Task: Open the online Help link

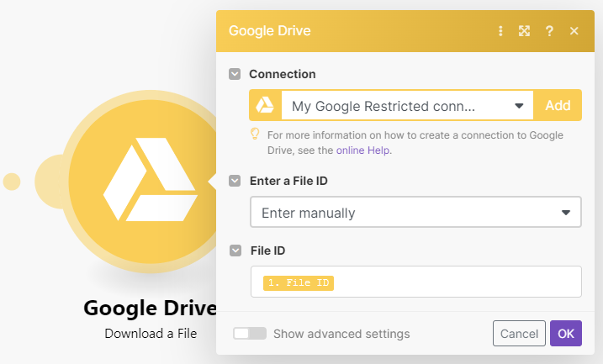Action: tap(364, 150)
